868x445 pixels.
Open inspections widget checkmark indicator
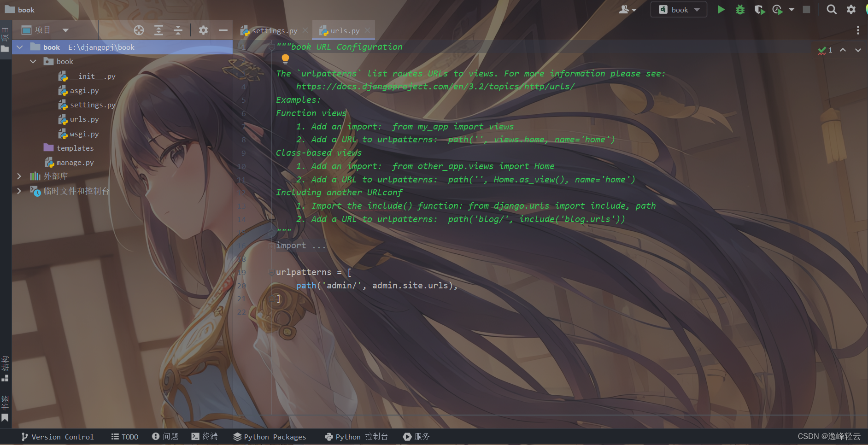click(x=825, y=50)
